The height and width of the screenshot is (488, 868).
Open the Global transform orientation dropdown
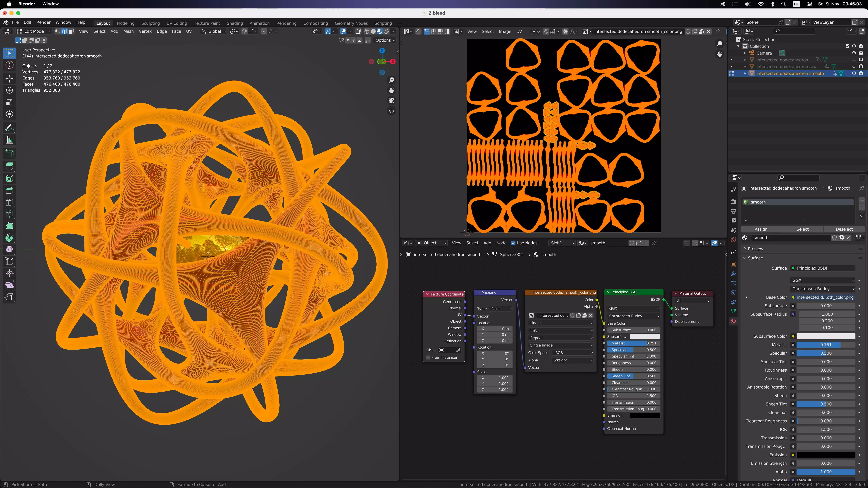214,31
